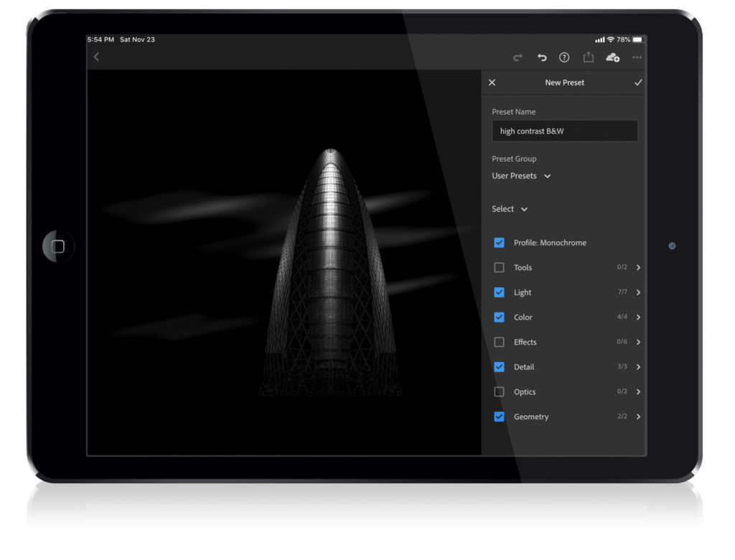Cancel New Preset with the X icon
Viewport: 735px width, 560px height.
coord(492,83)
